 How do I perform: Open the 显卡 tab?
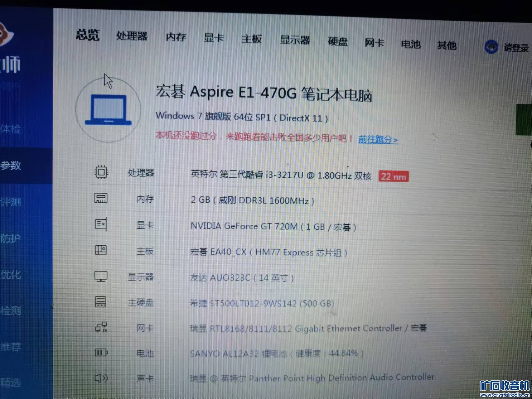(214, 38)
